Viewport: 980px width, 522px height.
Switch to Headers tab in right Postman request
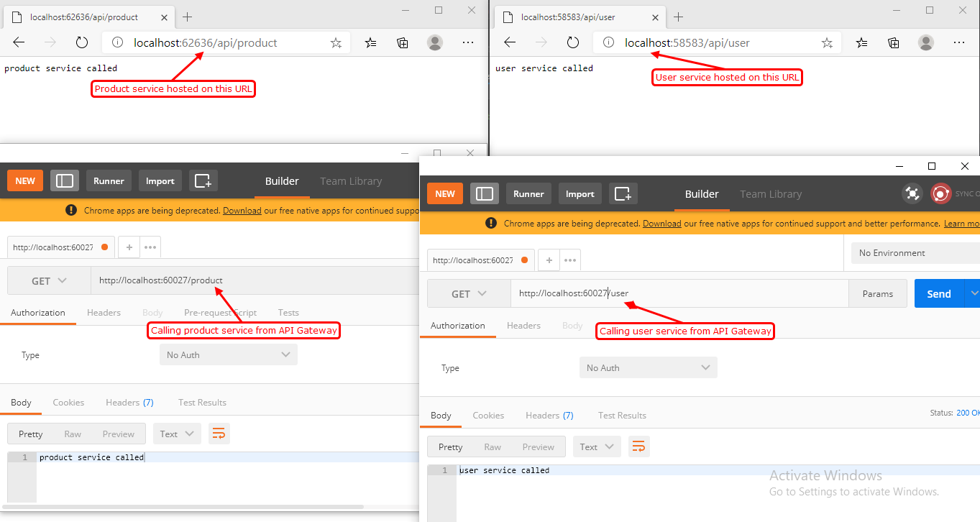[x=523, y=326]
